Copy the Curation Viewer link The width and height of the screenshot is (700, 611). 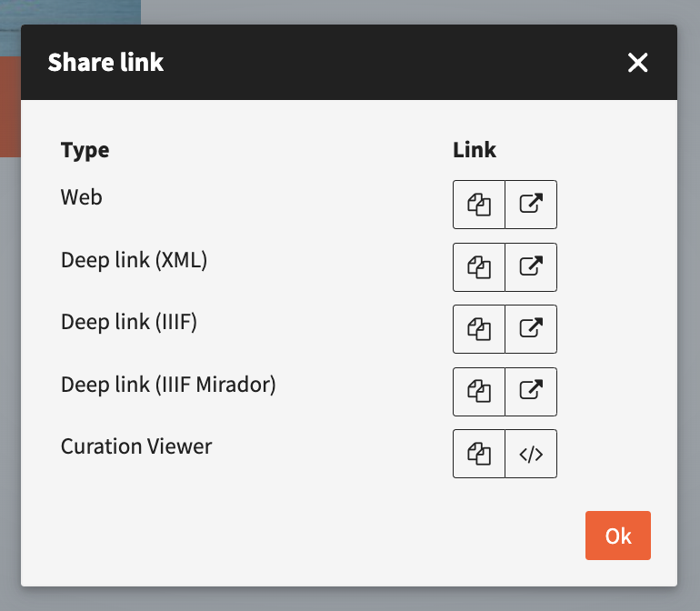coord(479,454)
